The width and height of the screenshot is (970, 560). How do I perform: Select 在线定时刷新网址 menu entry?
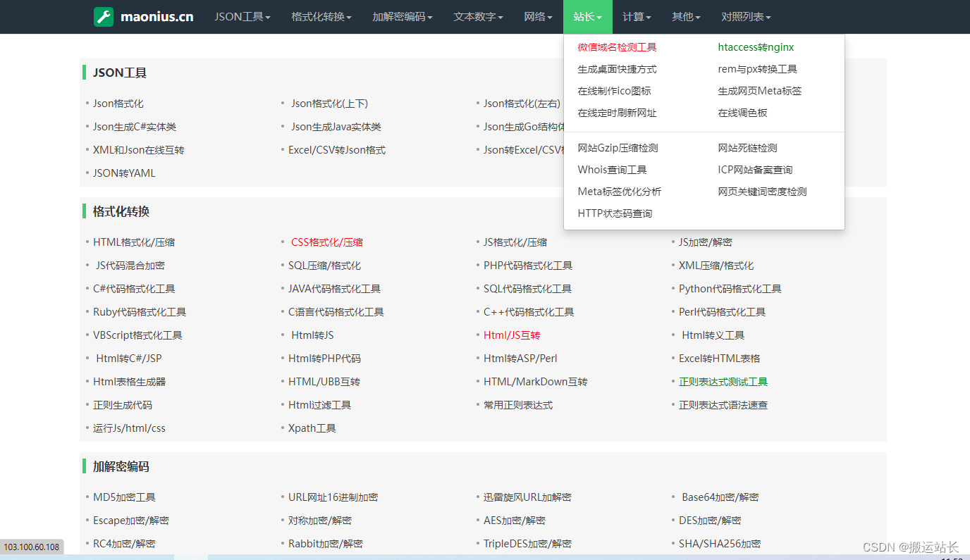pos(618,113)
